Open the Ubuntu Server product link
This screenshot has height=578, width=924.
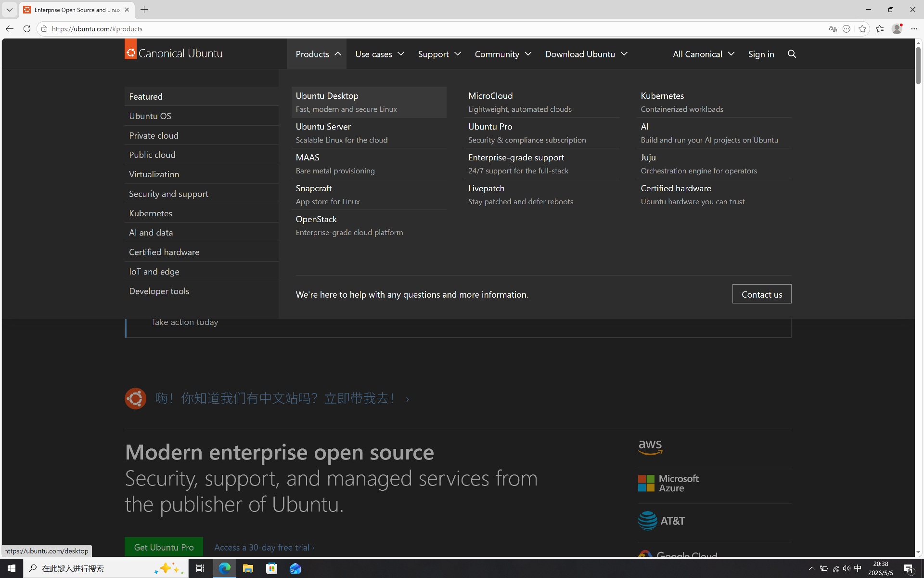click(369, 133)
